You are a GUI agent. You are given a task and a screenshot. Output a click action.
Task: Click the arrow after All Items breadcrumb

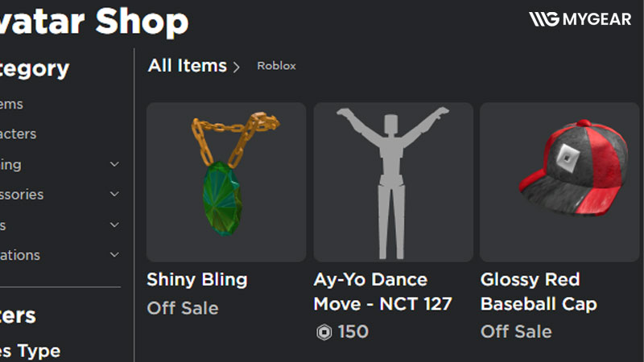coord(237,67)
